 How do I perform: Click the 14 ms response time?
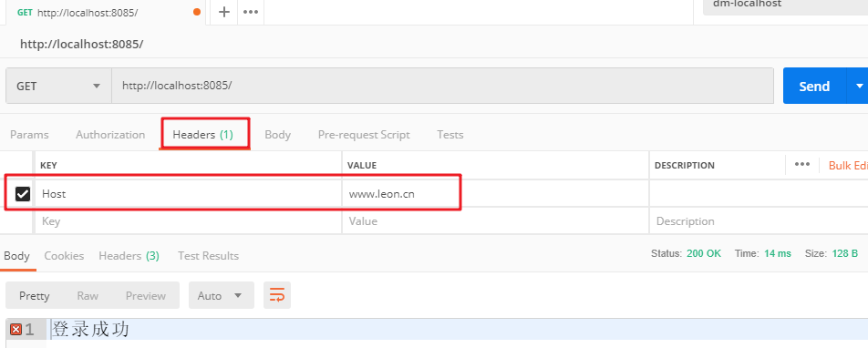777,253
